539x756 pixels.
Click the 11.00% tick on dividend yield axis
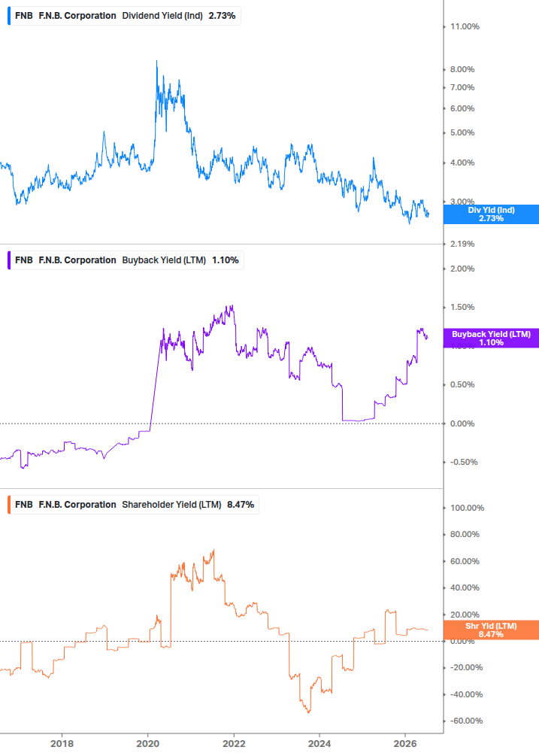tap(465, 27)
